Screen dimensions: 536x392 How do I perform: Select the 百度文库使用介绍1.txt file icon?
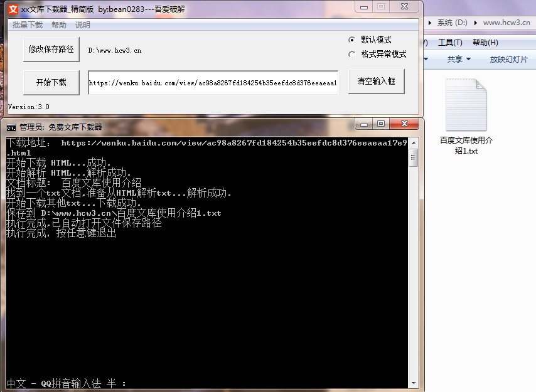coord(466,105)
